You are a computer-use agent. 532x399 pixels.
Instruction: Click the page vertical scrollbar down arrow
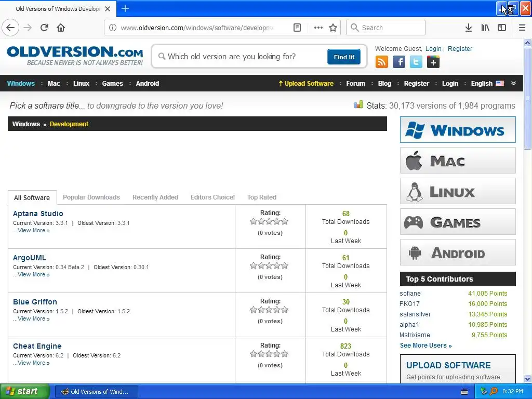[x=528, y=379]
